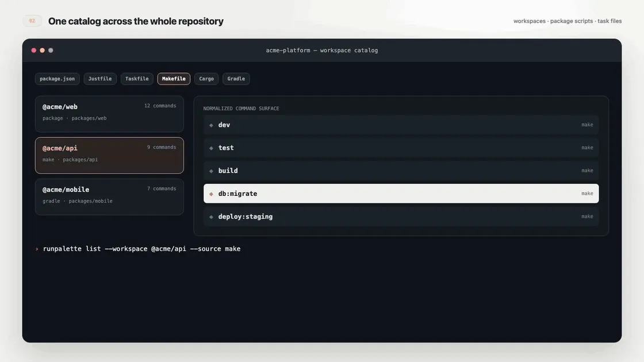Click the diamond icon beside deploy:staging
Image resolution: width=644 pixels, height=362 pixels.
[211, 217]
